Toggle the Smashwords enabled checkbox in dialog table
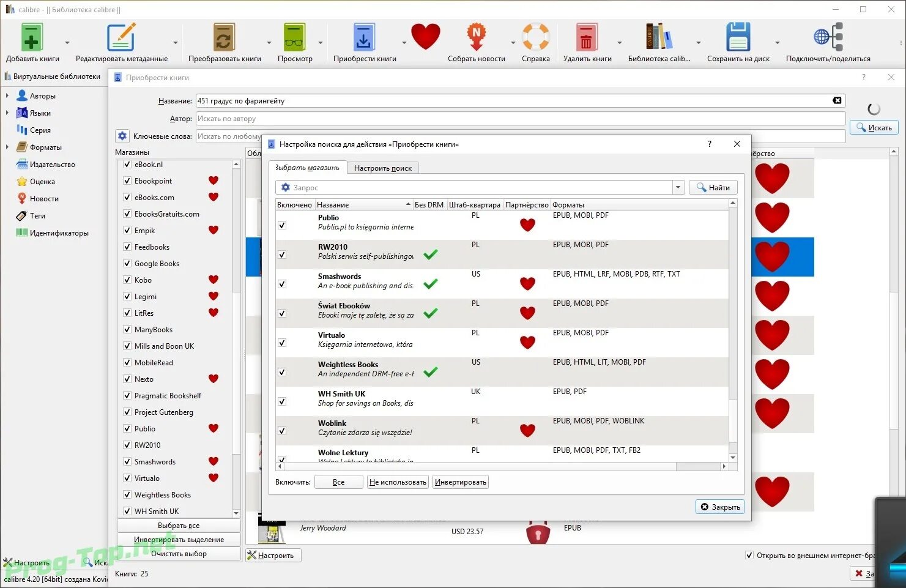This screenshot has width=906, height=588. pos(282,284)
